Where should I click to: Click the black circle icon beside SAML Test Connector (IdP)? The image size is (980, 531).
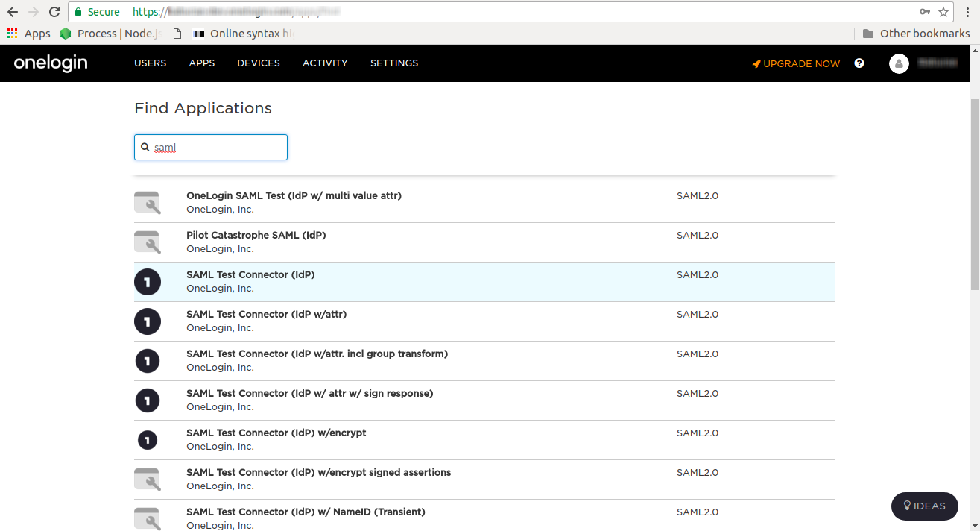147,281
